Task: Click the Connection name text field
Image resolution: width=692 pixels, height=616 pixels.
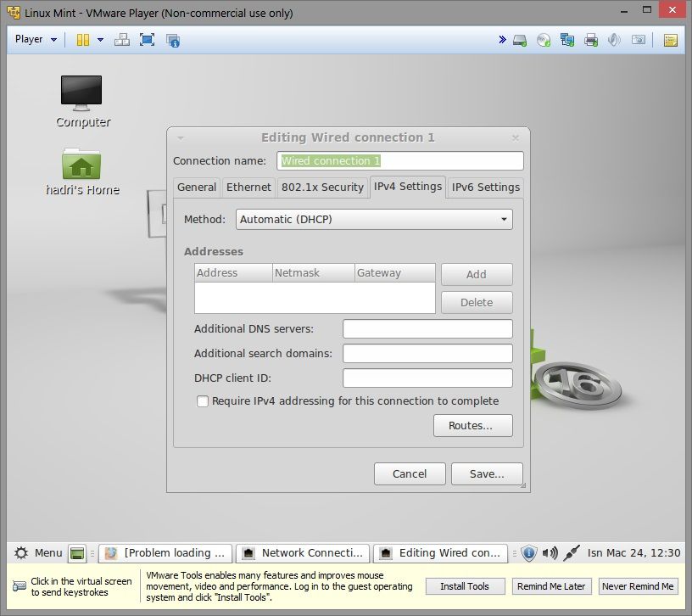Action: pyautogui.click(x=399, y=160)
